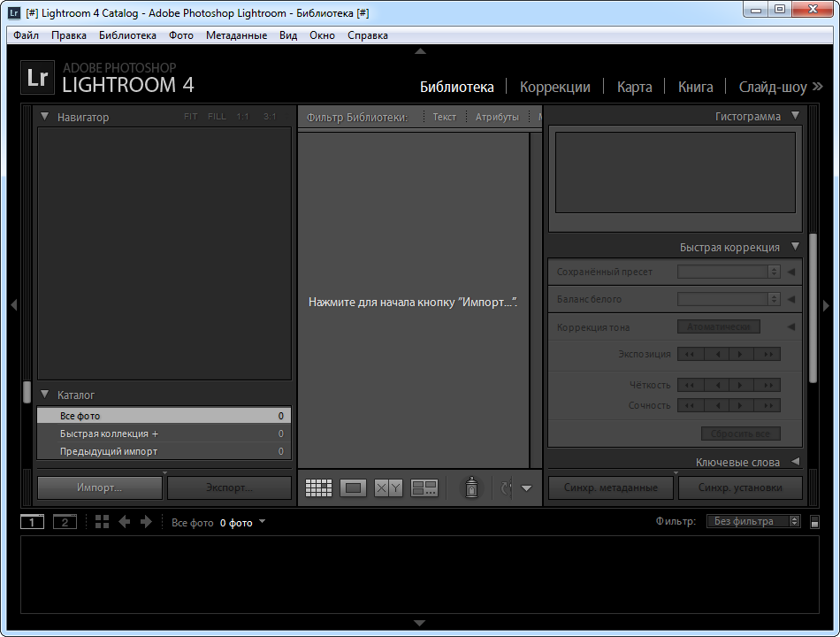Select the Painter spray can tool

click(471, 487)
